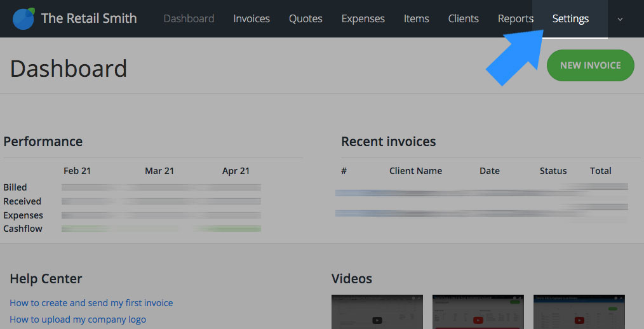This screenshot has height=329, width=644.
Task: Click the 'Recent invoices' heading
Action: (389, 141)
